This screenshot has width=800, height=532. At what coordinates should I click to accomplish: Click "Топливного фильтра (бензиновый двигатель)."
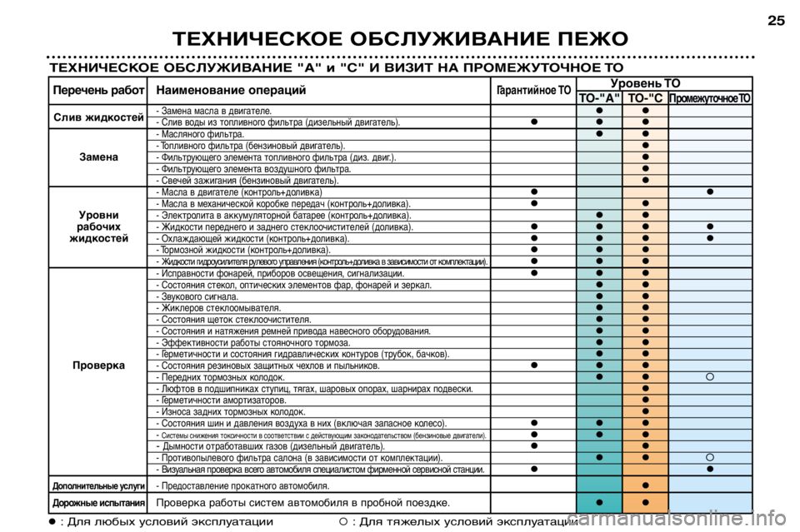click(251, 147)
